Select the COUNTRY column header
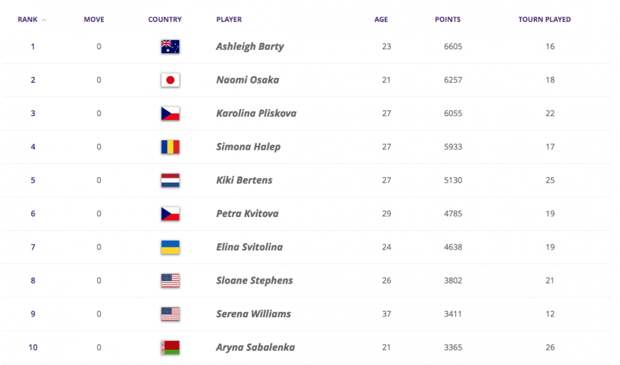The width and height of the screenshot is (620, 365). point(165,19)
